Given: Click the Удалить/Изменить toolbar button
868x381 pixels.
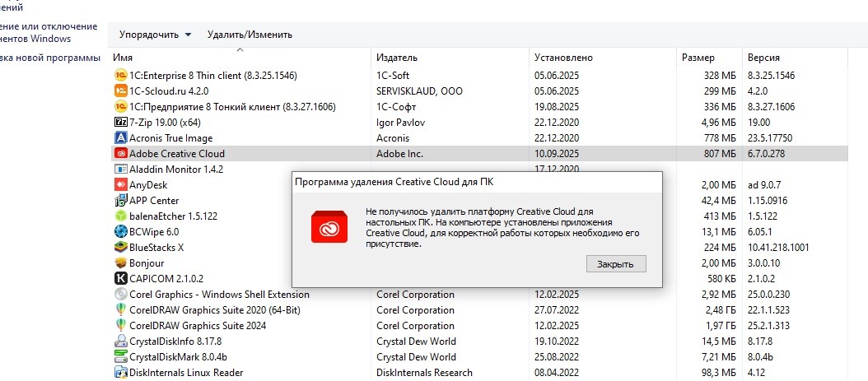Looking at the screenshot, I should (x=250, y=35).
